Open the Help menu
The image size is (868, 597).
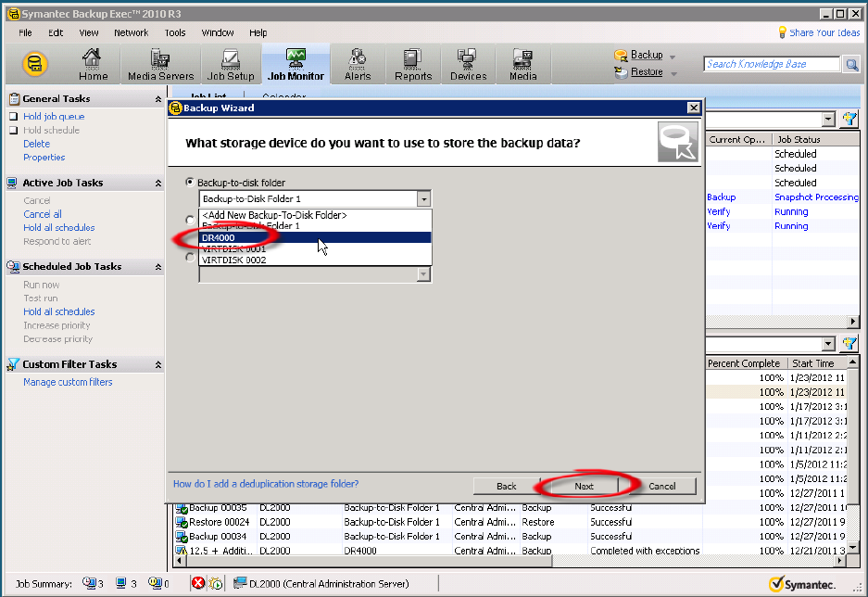[x=258, y=32]
